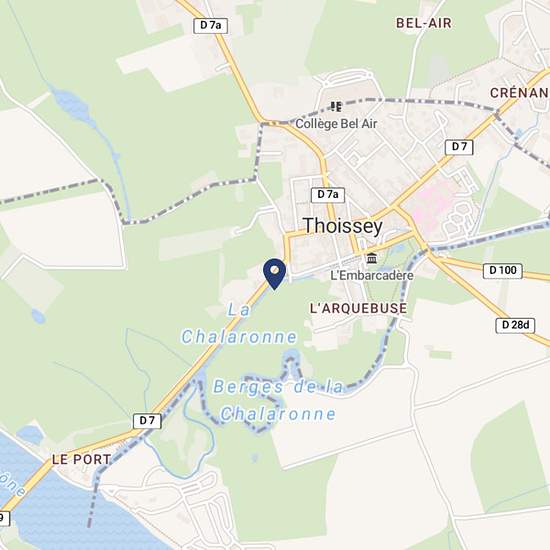Screen dimensions: 550x550
Task: Select the BEL-AIR district label
Action: (424, 24)
